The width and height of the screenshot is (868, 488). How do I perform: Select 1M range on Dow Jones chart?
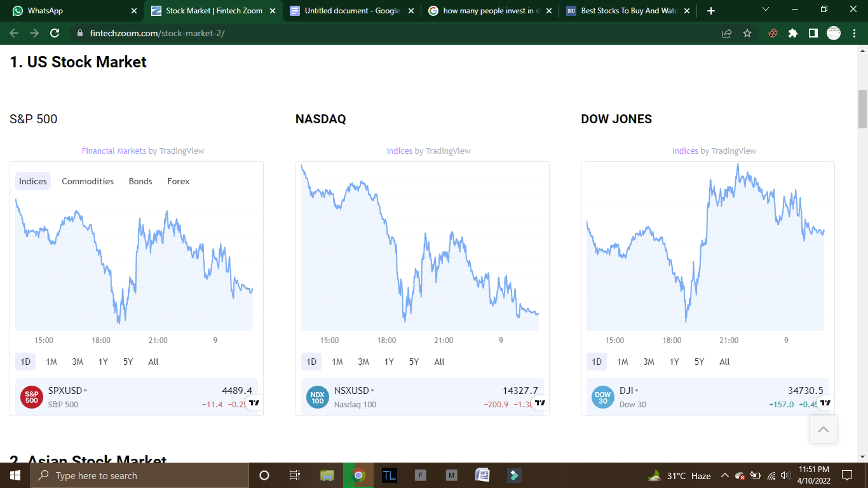623,362
